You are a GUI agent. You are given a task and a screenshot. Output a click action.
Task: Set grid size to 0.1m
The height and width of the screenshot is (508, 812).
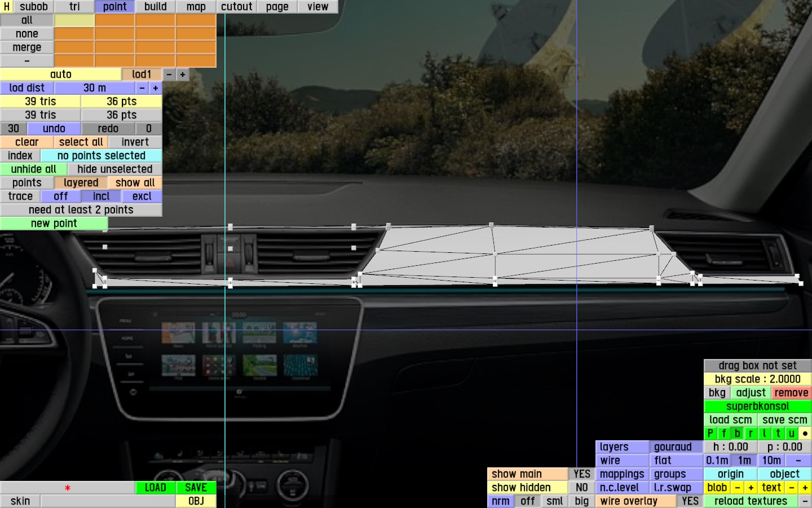pyautogui.click(x=717, y=461)
